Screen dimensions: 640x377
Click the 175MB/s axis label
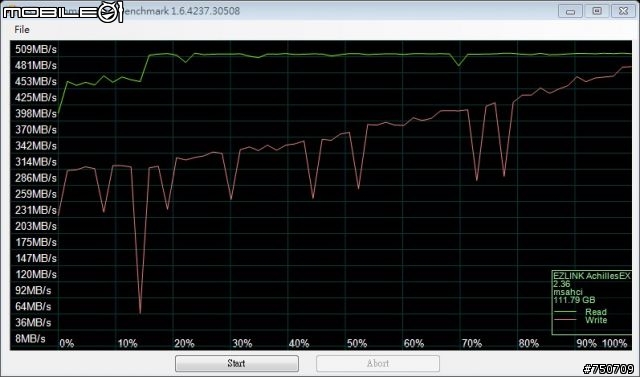pyautogui.click(x=36, y=242)
